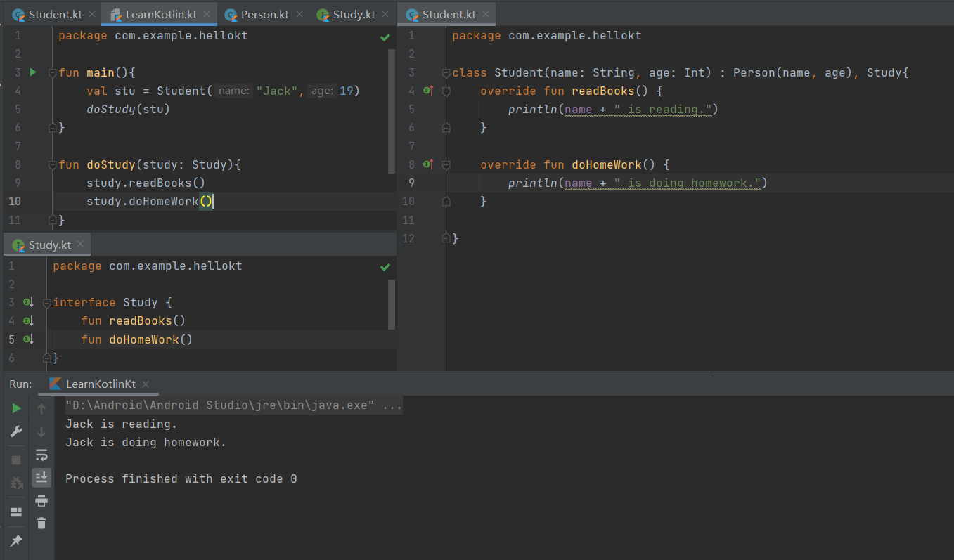Click the closing fold marker at LearnKotlin.kt line 6
The width and height of the screenshot is (954, 560).
coord(52,127)
